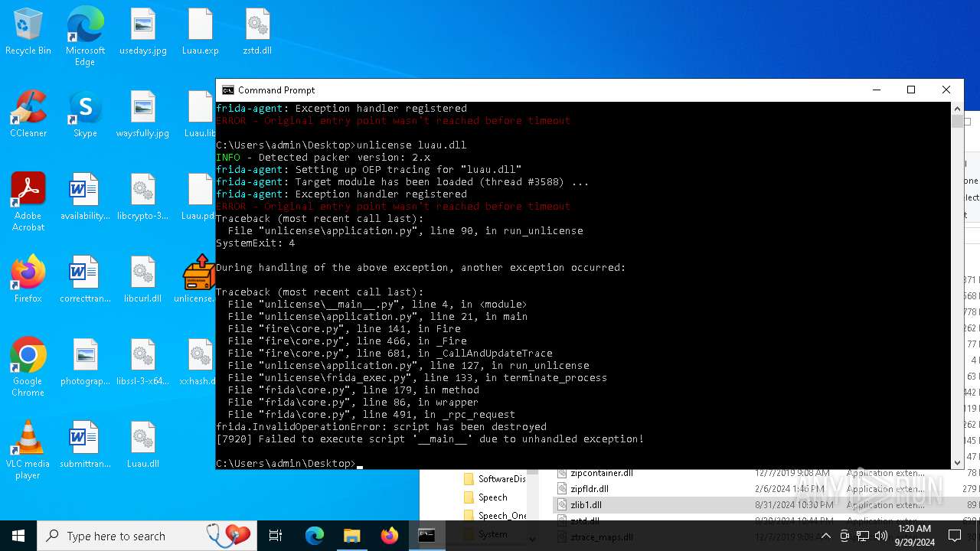Screen dimensions: 980x551
Task: Select the Firefox desktop shortcut
Action: click(28, 279)
